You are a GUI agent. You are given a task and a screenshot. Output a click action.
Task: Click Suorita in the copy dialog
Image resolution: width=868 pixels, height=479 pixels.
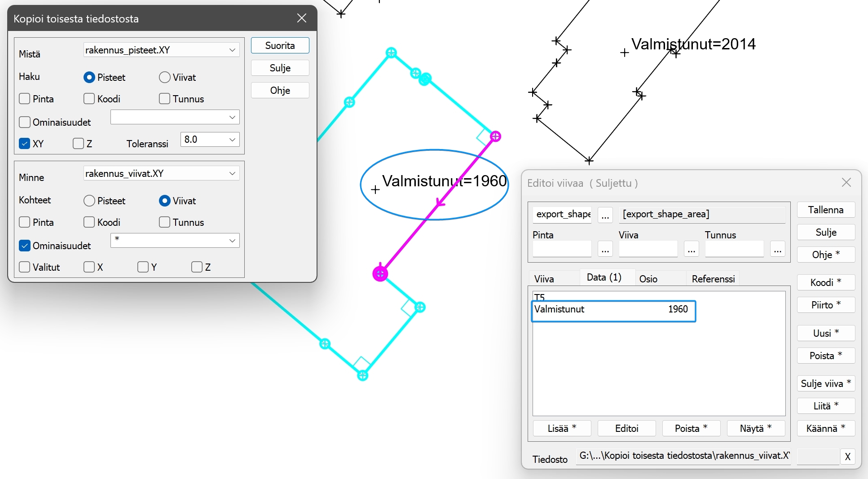point(280,45)
